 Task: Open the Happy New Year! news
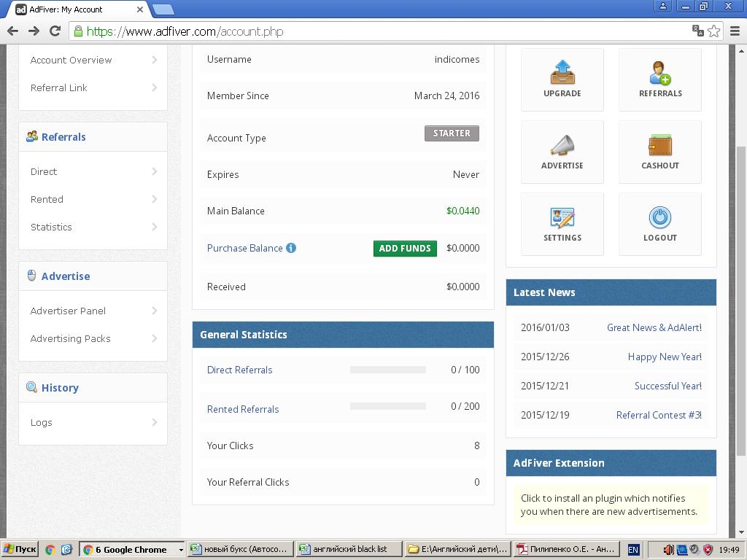pyautogui.click(x=665, y=357)
